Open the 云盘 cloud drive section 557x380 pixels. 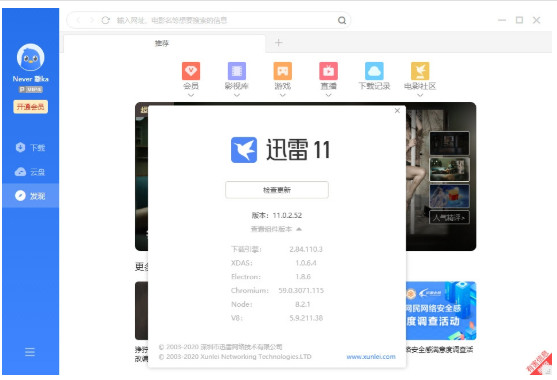click(x=31, y=172)
